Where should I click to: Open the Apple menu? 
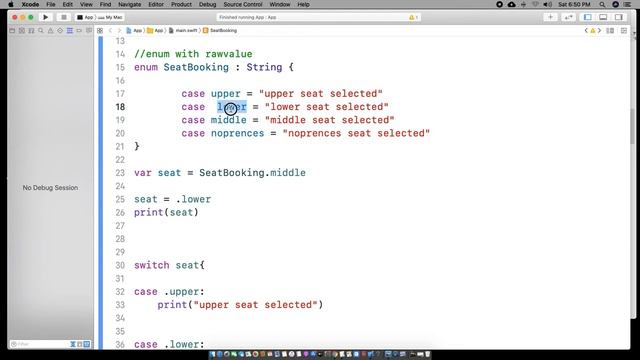(x=11, y=4)
